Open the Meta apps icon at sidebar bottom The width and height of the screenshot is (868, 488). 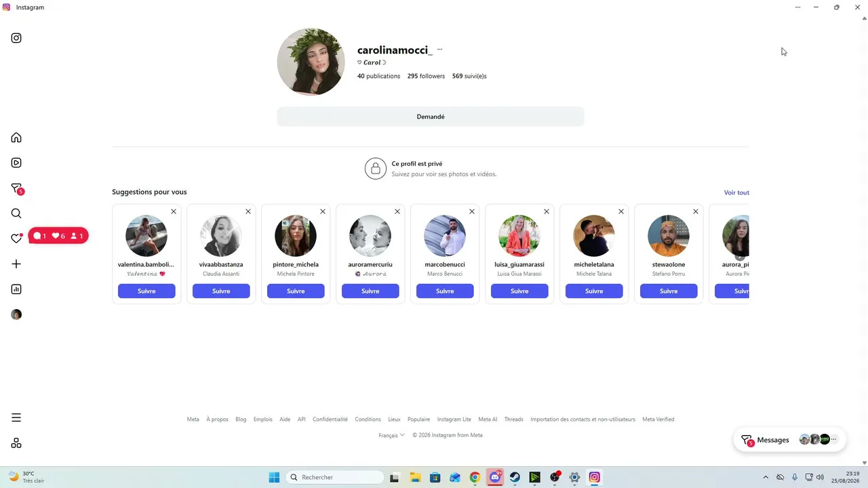click(16, 443)
